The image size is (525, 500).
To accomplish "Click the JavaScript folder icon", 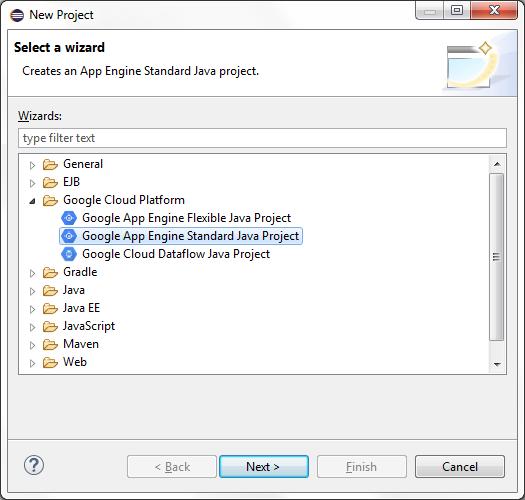I will click(x=50, y=327).
